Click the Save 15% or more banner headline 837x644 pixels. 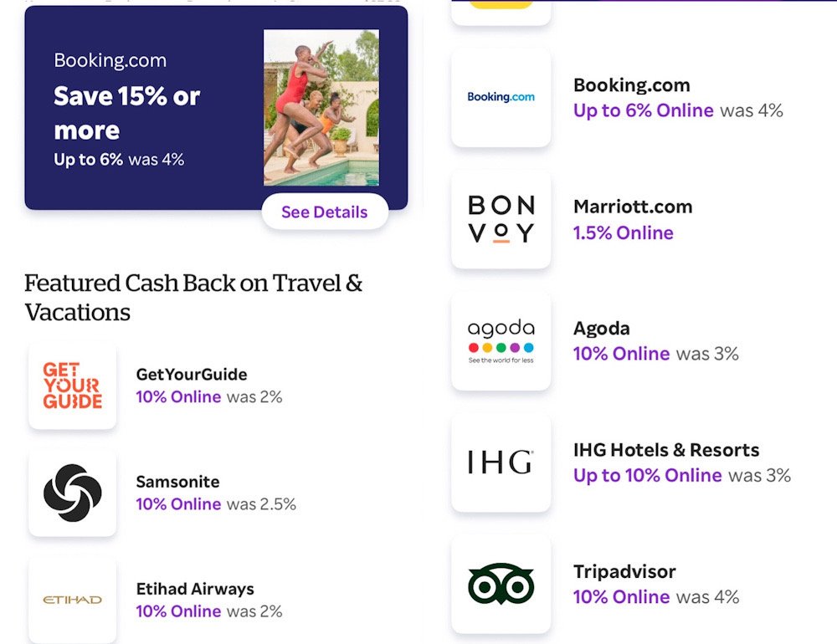(x=126, y=113)
